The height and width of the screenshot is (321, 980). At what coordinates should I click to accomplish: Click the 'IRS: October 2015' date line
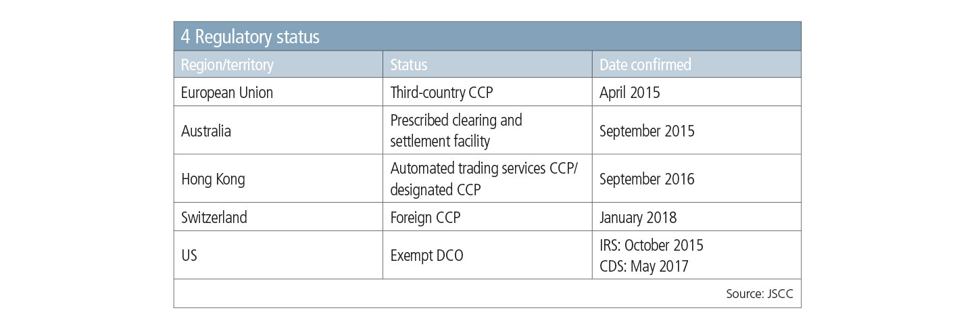point(651,246)
